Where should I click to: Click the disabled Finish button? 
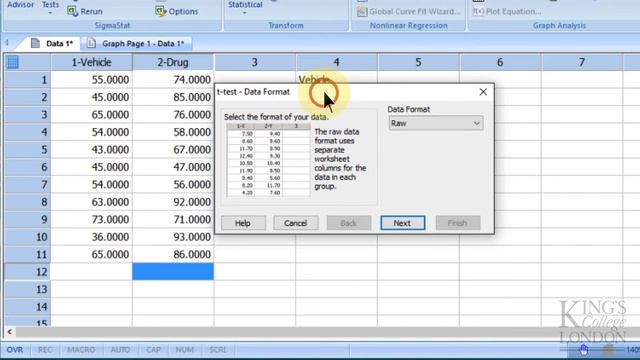(458, 223)
